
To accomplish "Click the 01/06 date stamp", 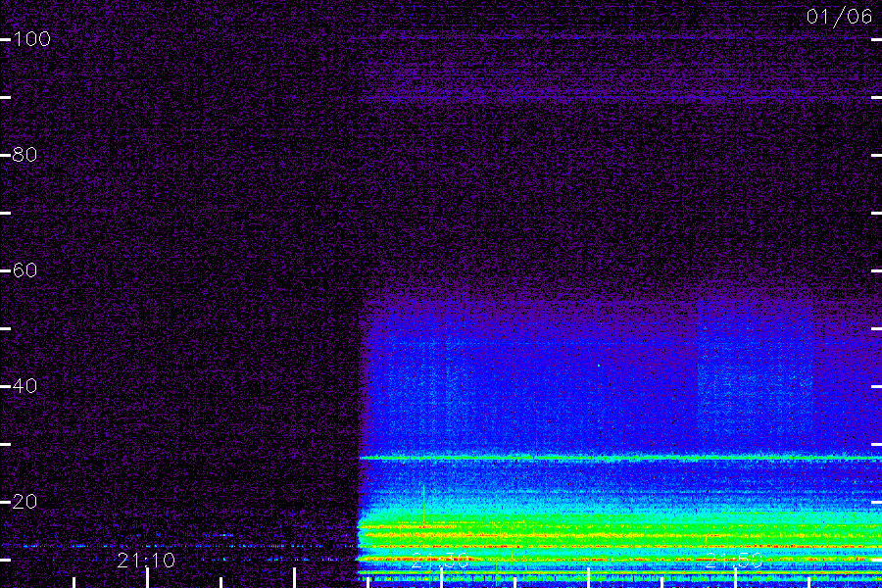I will pos(839,17).
